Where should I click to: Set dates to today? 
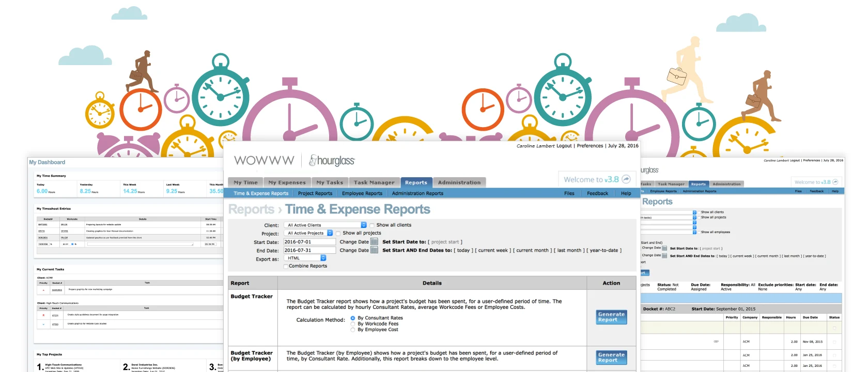463,250
